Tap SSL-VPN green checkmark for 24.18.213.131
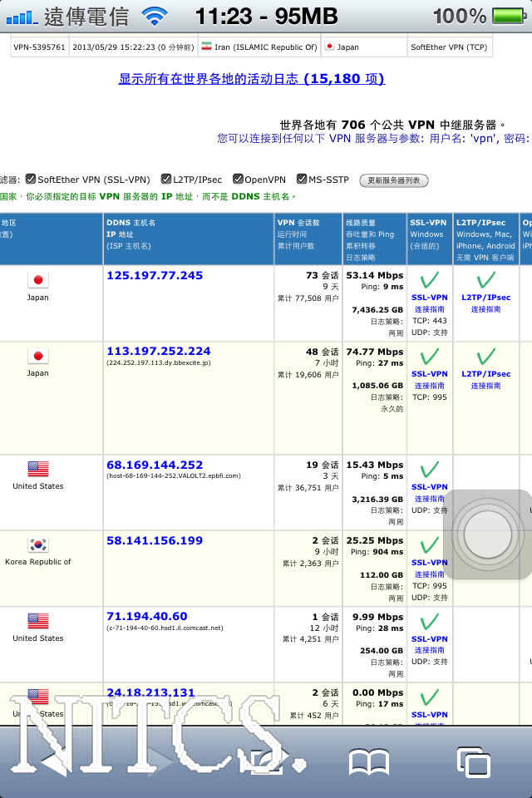 (429, 697)
